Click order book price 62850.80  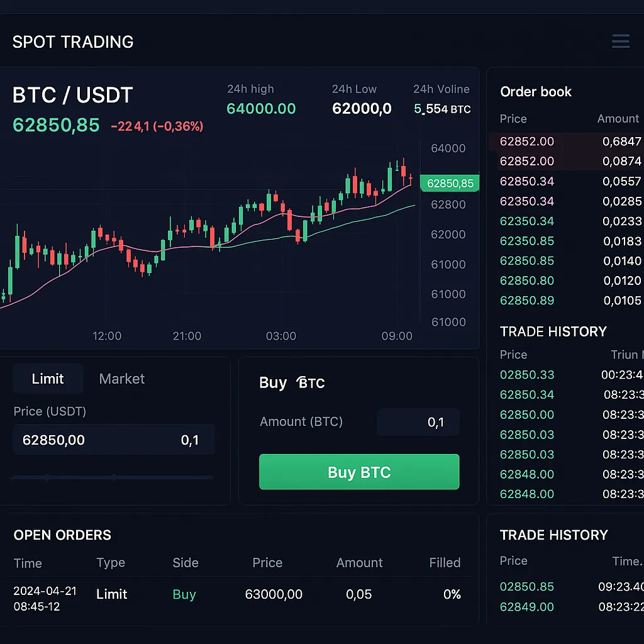527,280
